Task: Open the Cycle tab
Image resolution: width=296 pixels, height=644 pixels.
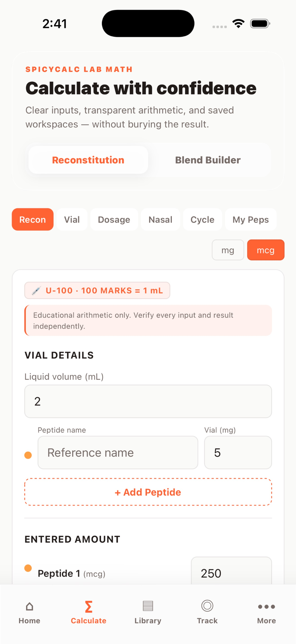Action: coord(202,220)
